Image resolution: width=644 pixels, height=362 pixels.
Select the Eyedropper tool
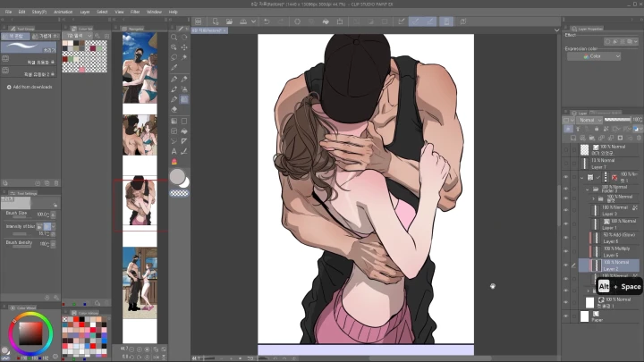point(174,67)
